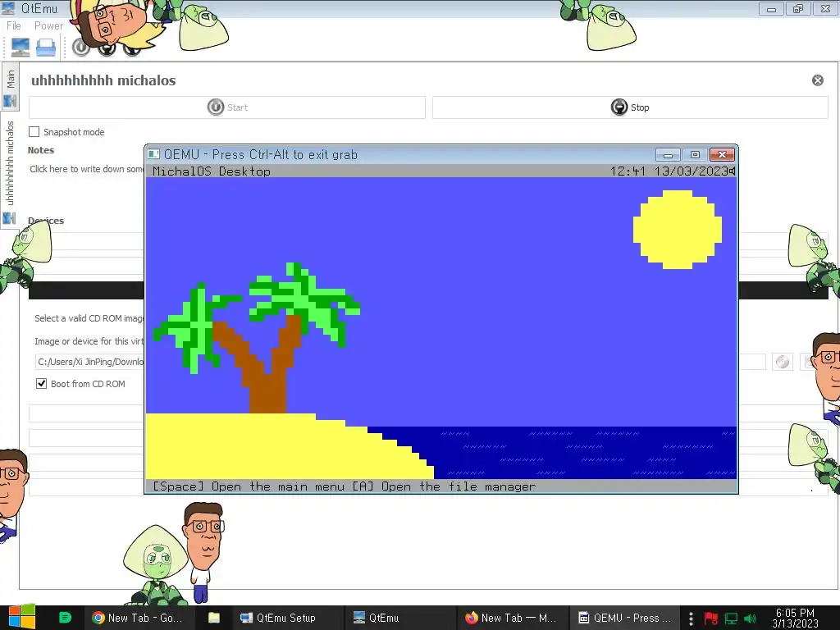Click the open machine tray toolbar icon
The width and height of the screenshot is (840, 630).
(x=46, y=48)
